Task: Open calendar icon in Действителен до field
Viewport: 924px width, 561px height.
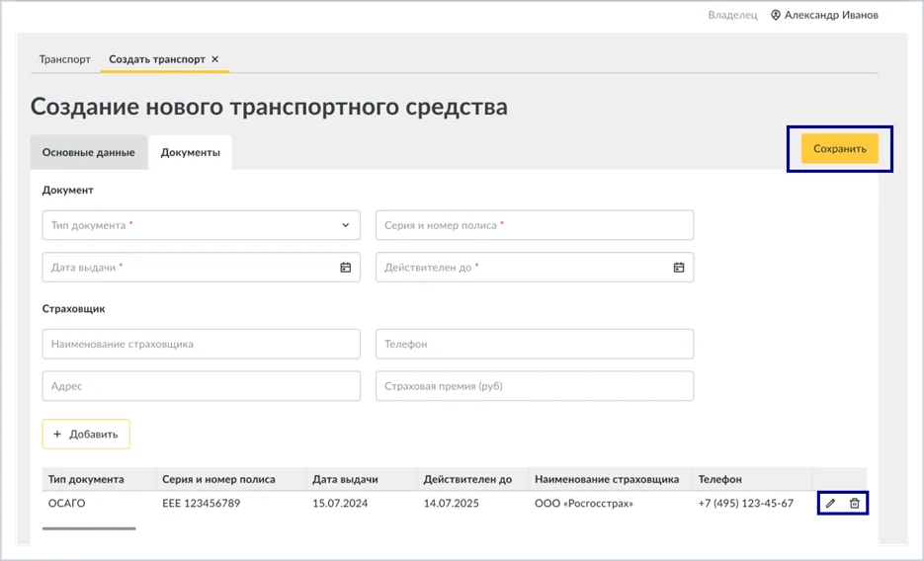Action: coord(679,268)
